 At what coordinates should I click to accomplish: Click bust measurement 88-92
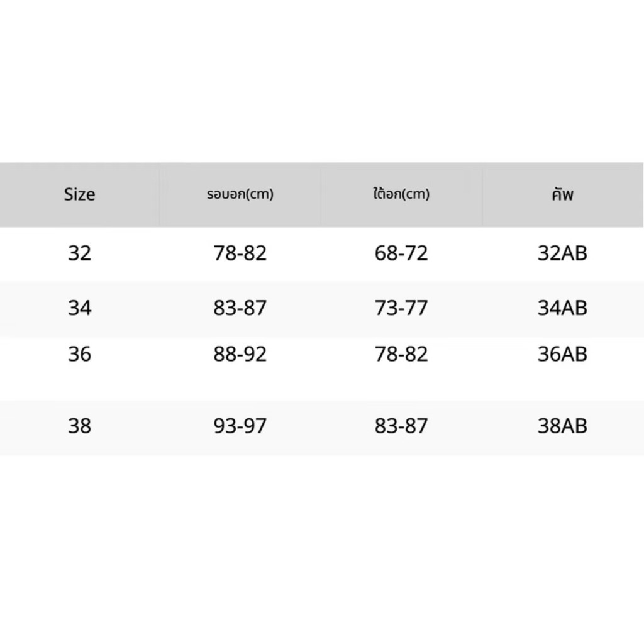pos(240,354)
